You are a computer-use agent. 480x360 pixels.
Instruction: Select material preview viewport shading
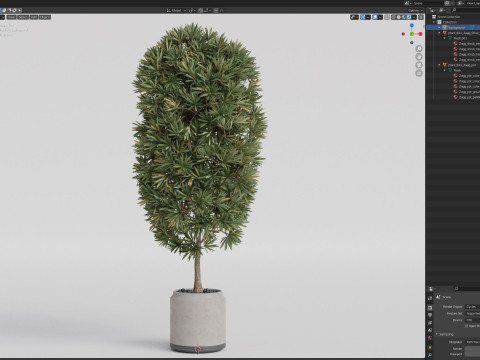(x=404, y=17)
